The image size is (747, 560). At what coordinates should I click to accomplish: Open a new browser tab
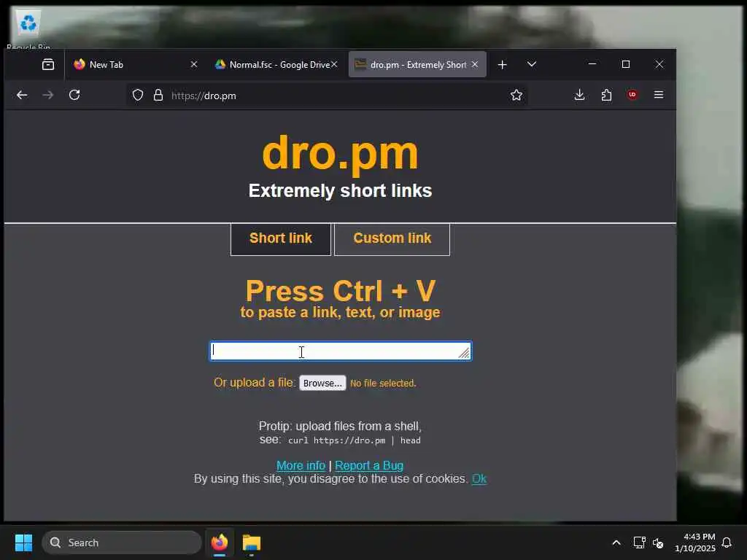tap(502, 64)
